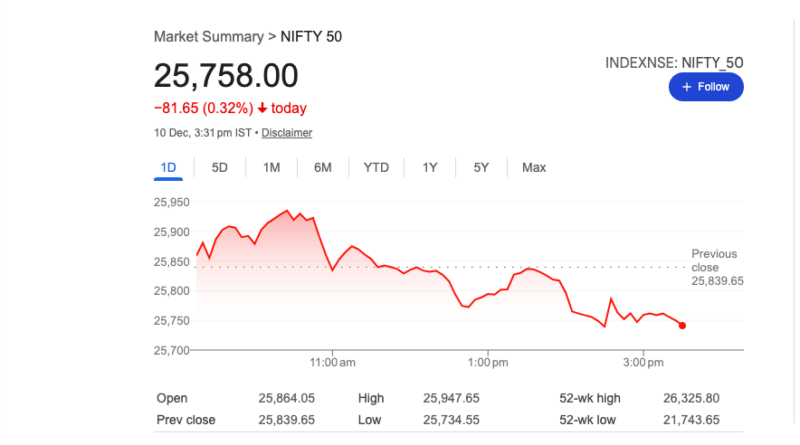800x445 pixels.
Task: Go to Market Summary breadcrumb
Action: click(x=207, y=37)
